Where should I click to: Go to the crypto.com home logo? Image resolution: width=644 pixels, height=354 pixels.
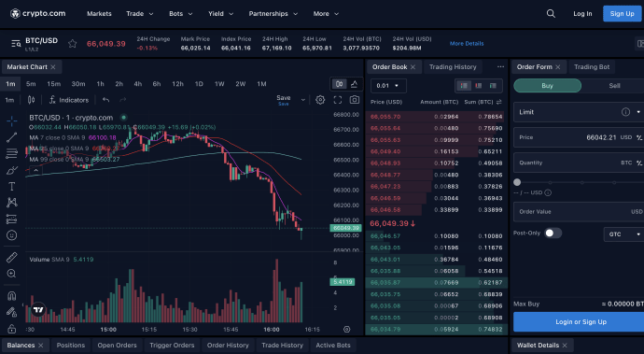pos(37,14)
